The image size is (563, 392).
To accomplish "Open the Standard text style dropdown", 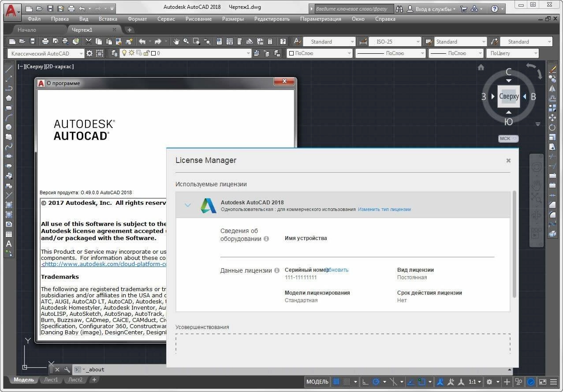I will 329,42.
